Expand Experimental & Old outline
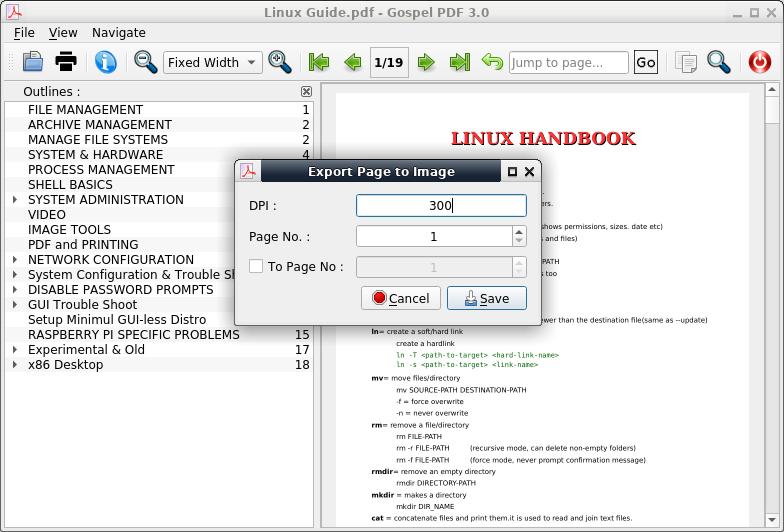 click(15, 350)
